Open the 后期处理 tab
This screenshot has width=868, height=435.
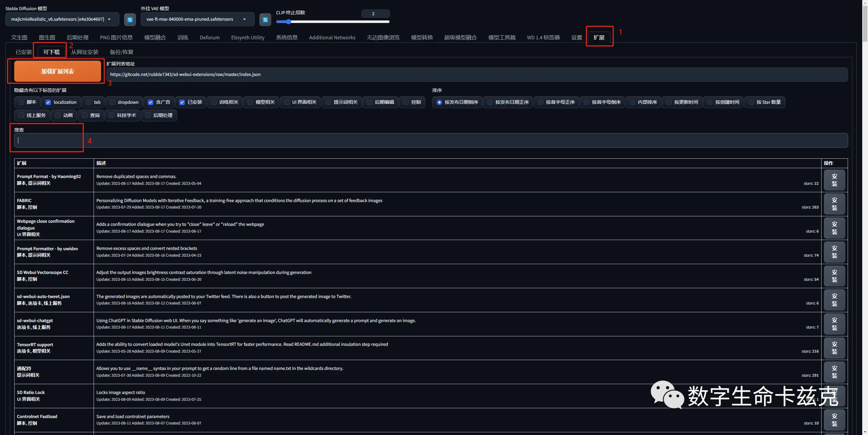click(x=78, y=37)
